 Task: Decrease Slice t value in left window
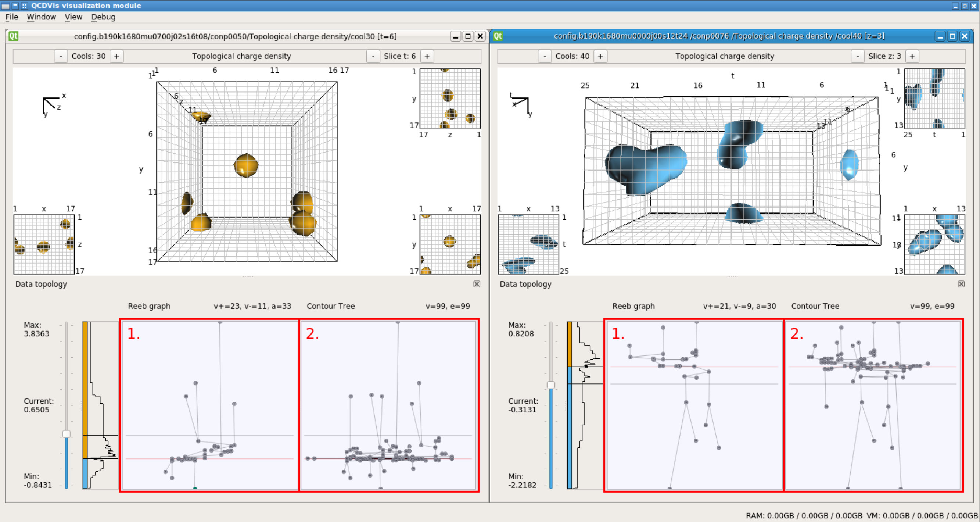tap(373, 56)
